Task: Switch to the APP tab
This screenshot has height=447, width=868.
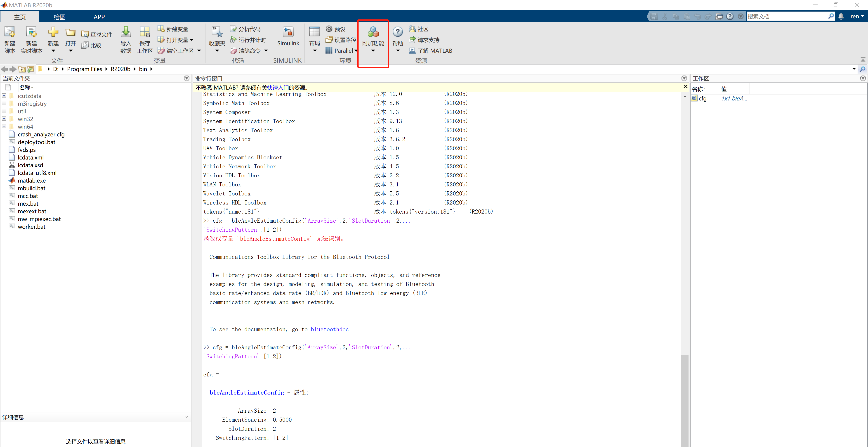Action: click(99, 17)
